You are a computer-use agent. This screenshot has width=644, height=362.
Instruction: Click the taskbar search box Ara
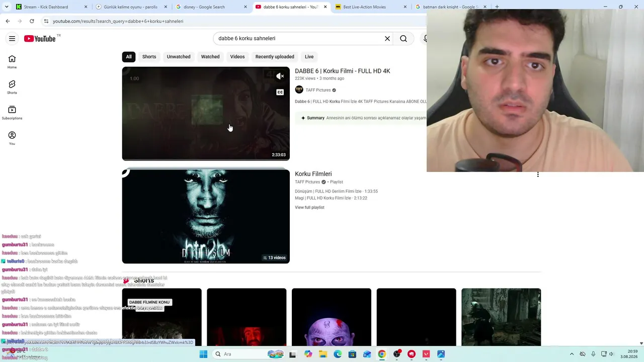249,354
